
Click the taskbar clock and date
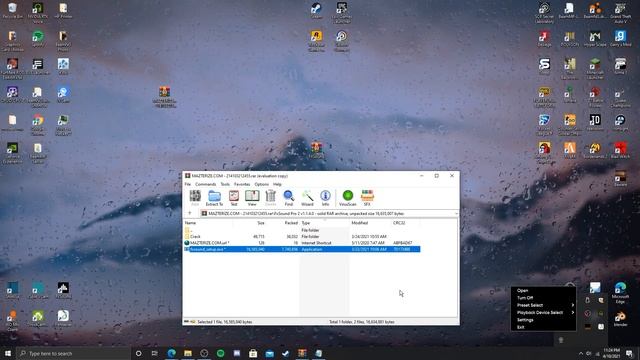[611, 353]
